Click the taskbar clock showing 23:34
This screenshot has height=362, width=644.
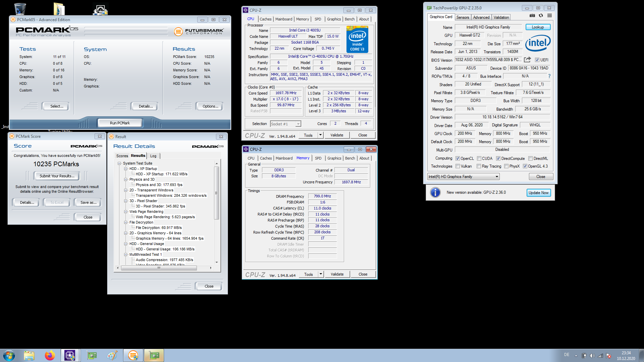[626, 356]
